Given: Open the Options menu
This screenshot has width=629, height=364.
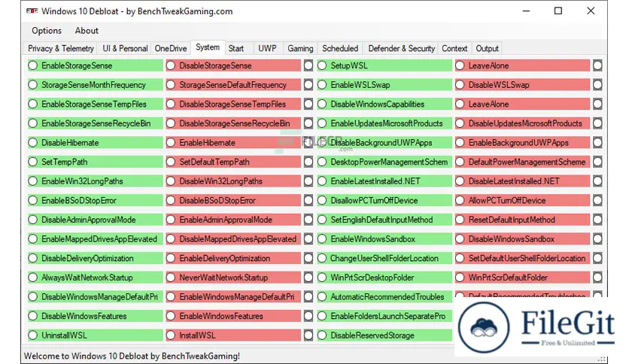Looking at the screenshot, I should click(47, 31).
